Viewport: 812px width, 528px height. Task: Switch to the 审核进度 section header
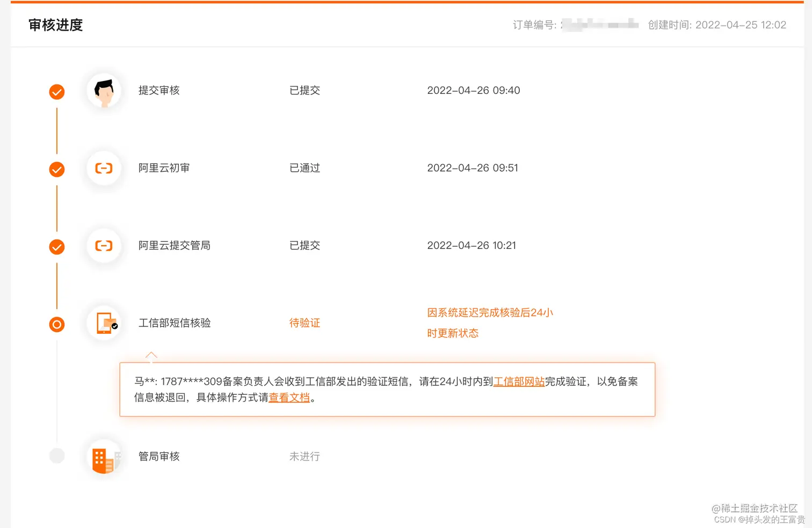[55, 25]
